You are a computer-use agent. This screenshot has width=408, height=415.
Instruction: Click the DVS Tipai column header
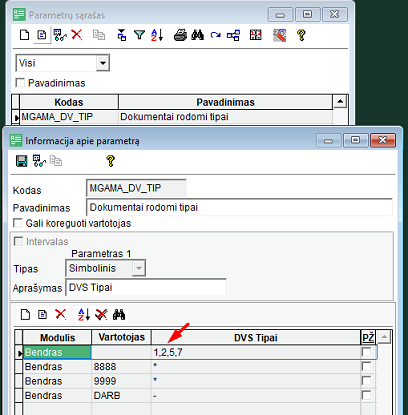[256, 338]
